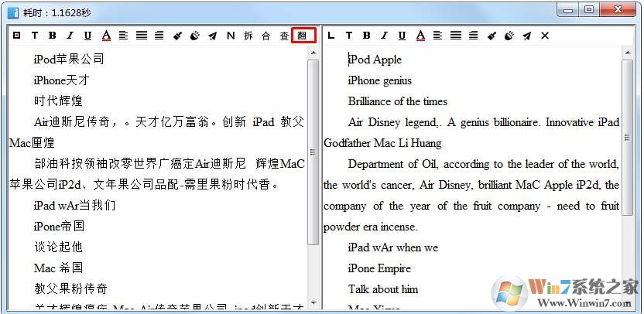Click the line 'Talk about him'

tap(383, 289)
